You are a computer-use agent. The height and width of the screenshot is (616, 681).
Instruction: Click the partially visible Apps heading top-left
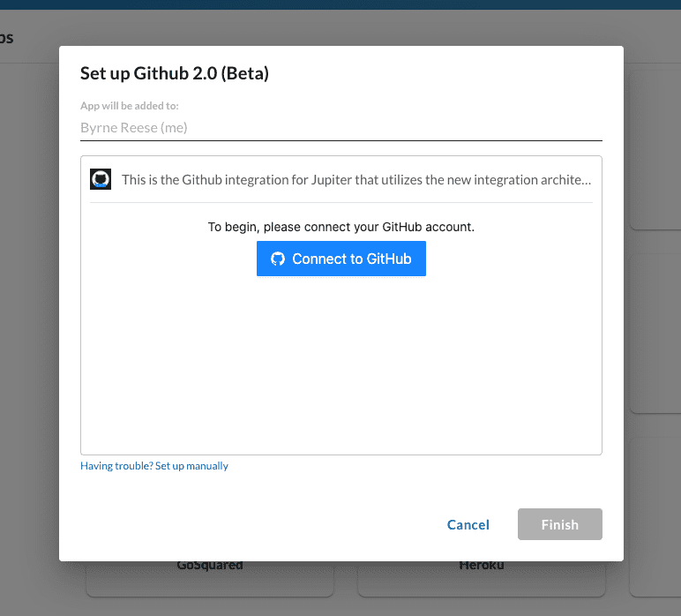pyautogui.click(x=7, y=39)
